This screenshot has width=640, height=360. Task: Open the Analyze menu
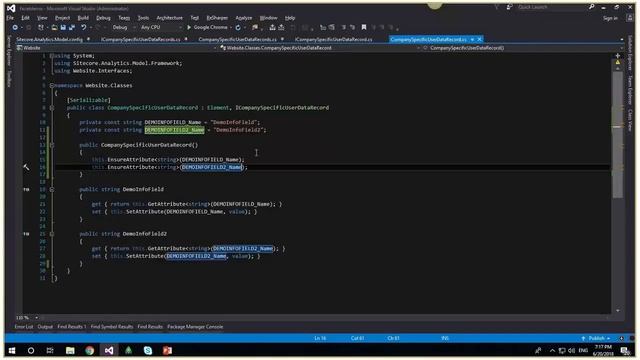(x=244, y=18)
